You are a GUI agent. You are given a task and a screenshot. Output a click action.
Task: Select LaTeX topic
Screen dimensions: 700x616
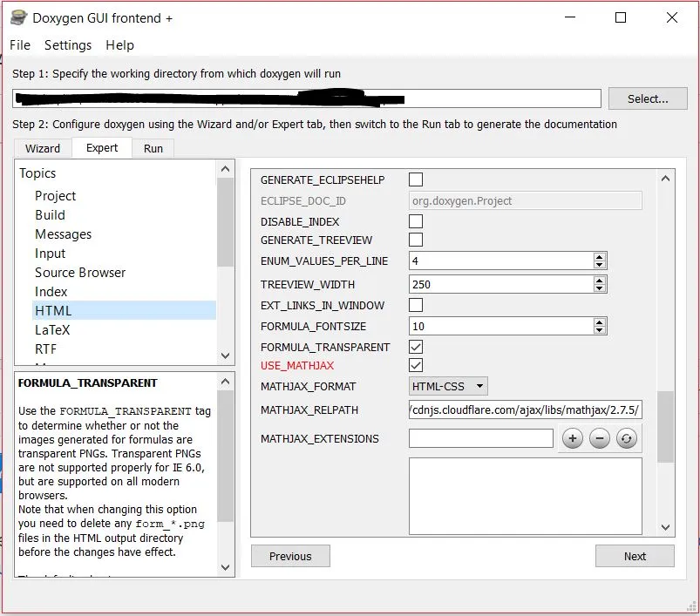52,330
